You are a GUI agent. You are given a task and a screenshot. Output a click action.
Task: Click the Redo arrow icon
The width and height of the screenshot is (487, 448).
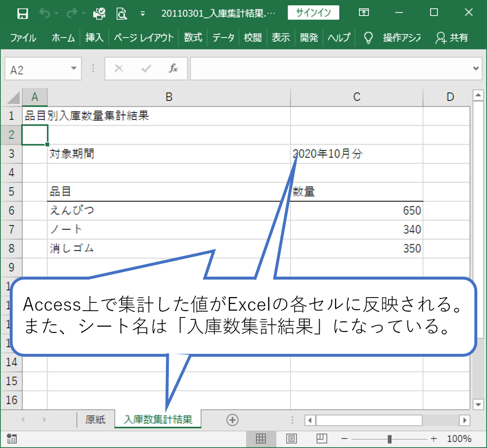coord(72,14)
